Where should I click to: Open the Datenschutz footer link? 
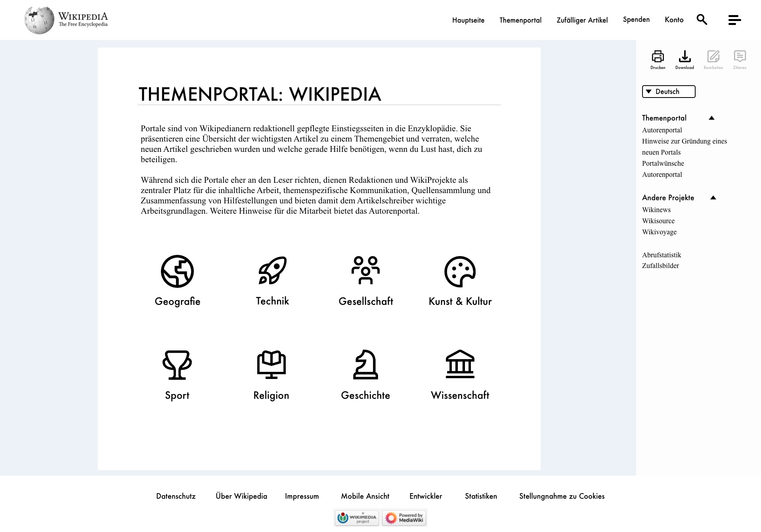pos(176,496)
